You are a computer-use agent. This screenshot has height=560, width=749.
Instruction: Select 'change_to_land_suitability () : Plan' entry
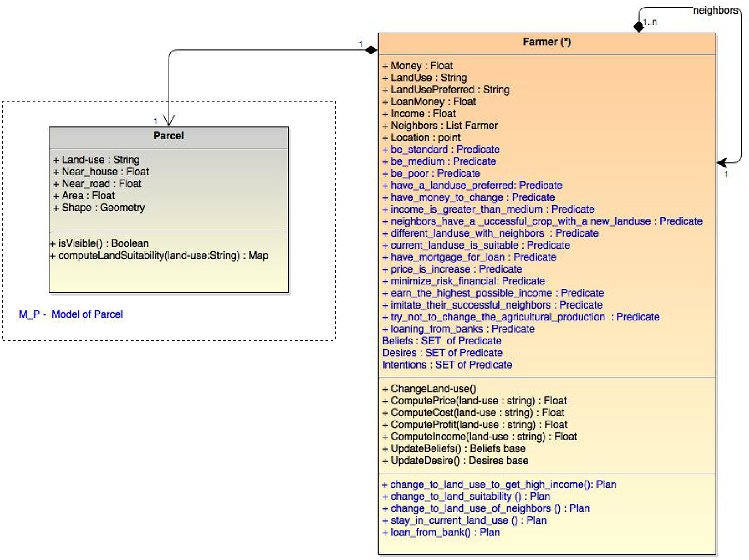pyautogui.click(x=466, y=497)
